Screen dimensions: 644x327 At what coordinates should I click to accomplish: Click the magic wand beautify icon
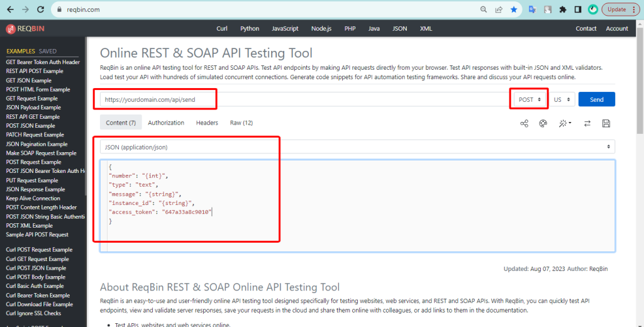click(x=564, y=123)
